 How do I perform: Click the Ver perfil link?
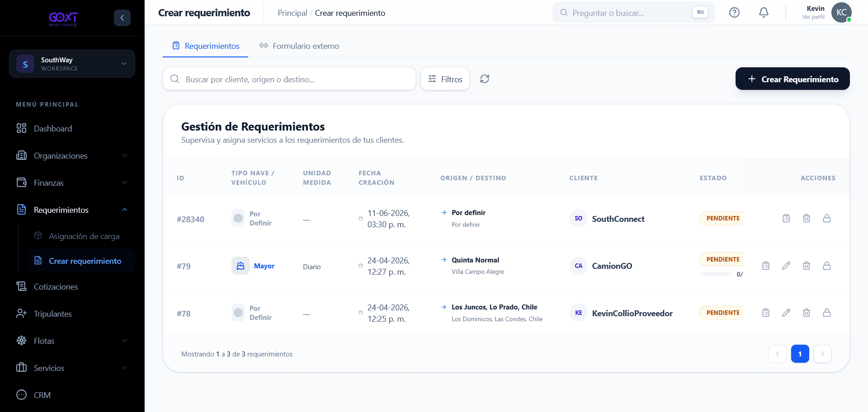(813, 17)
